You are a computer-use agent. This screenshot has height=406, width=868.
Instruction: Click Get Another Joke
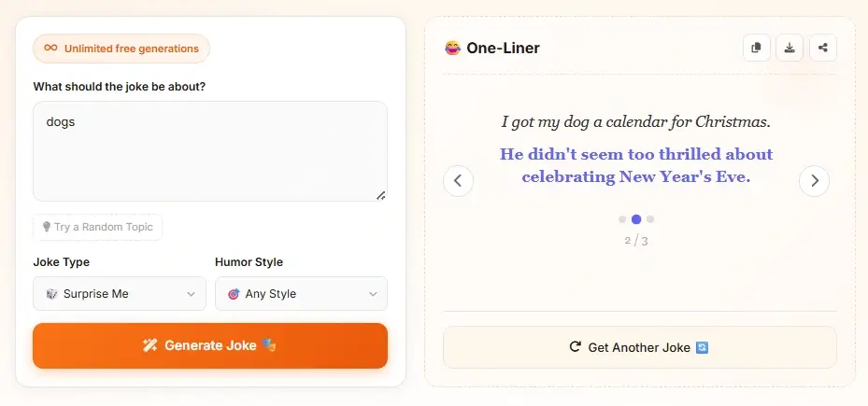(x=639, y=347)
